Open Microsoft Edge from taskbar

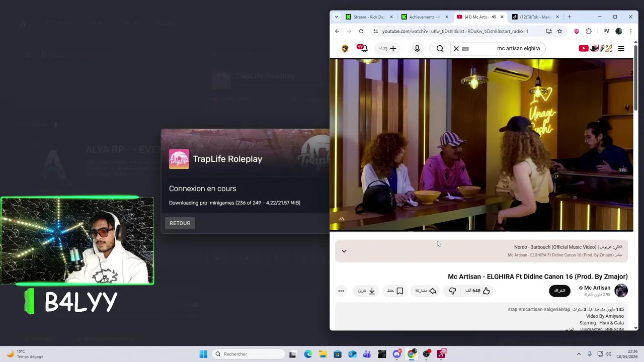pos(308,354)
